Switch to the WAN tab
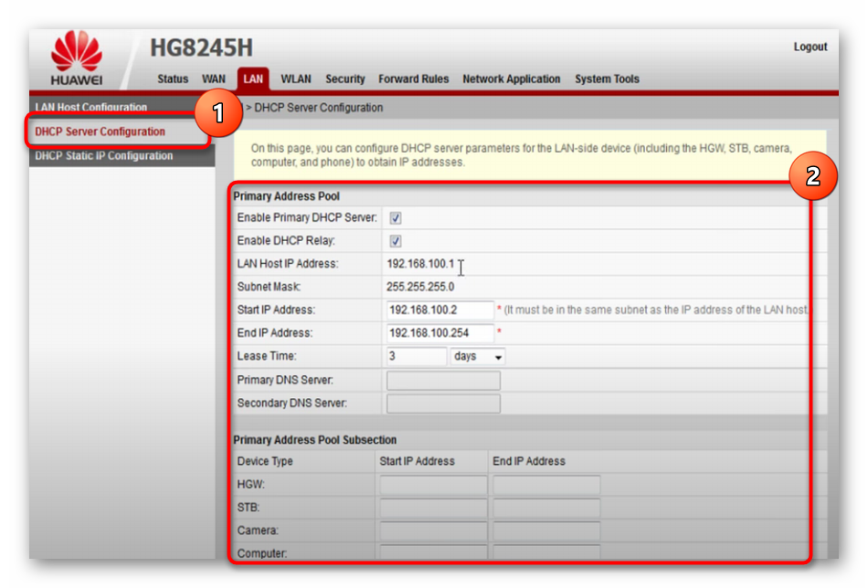 214,79
